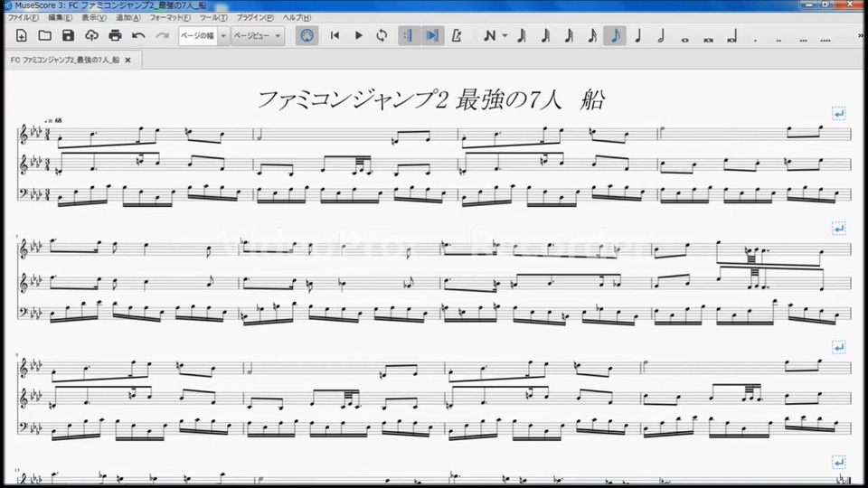The height and width of the screenshot is (488, 868).
Task: Open a score file via folder icon
Action: pyautogui.click(x=45, y=36)
